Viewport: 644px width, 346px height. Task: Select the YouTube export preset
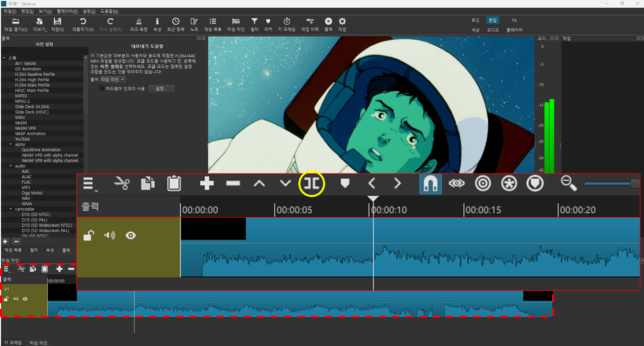(x=22, y=139)
